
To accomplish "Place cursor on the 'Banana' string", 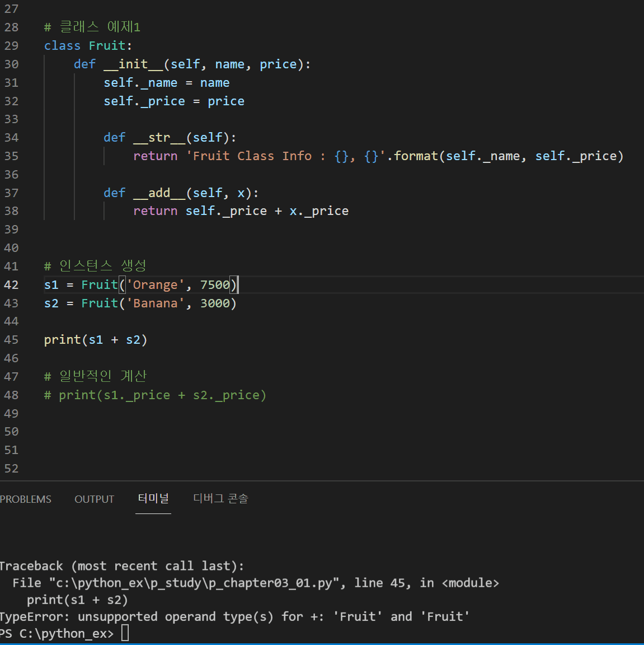I will tap(155, 303).
